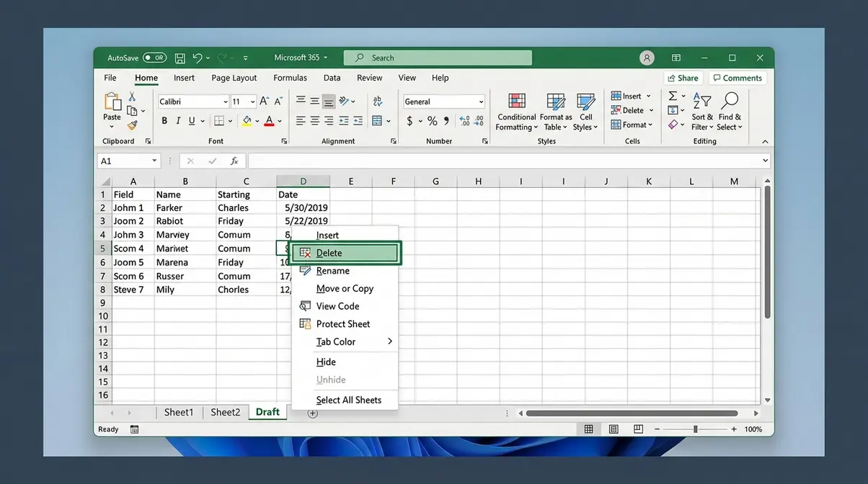Toggle Bold formatting
The height and width of the screenshot is (484, 868).
[x=164, y=121]
